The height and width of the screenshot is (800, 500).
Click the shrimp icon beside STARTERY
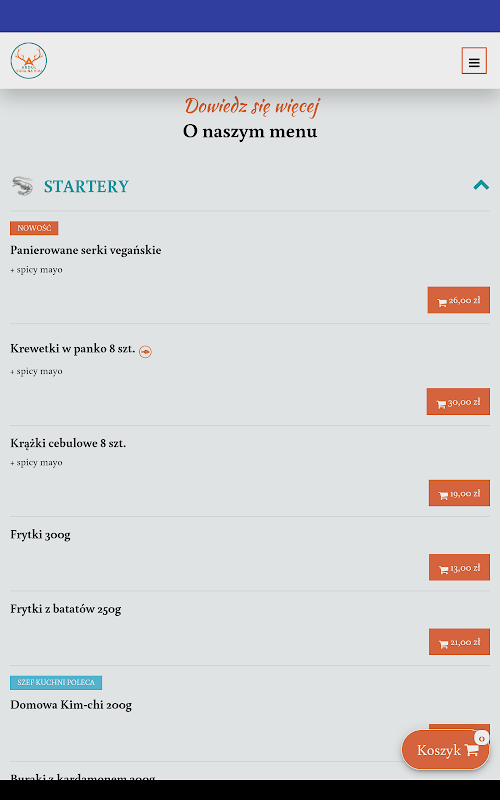pyautogui.click(x=22, y=186)
